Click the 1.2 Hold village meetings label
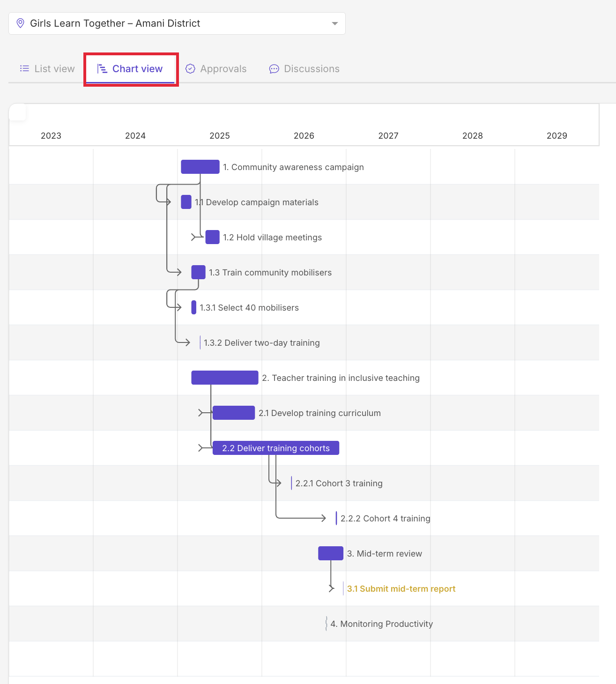Screen dimensions: 616x684 (x=273, y=238)
